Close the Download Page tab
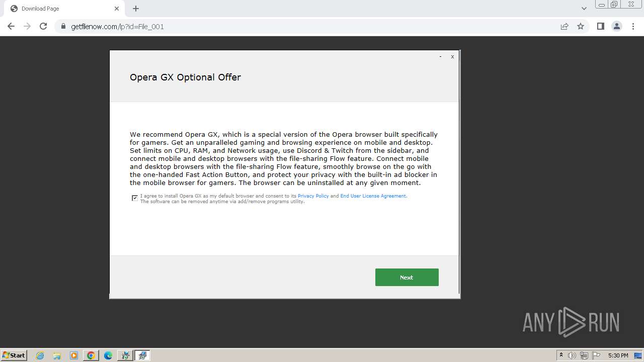The width and height of the screenshot is (644, 362). [x=117, y=9]
